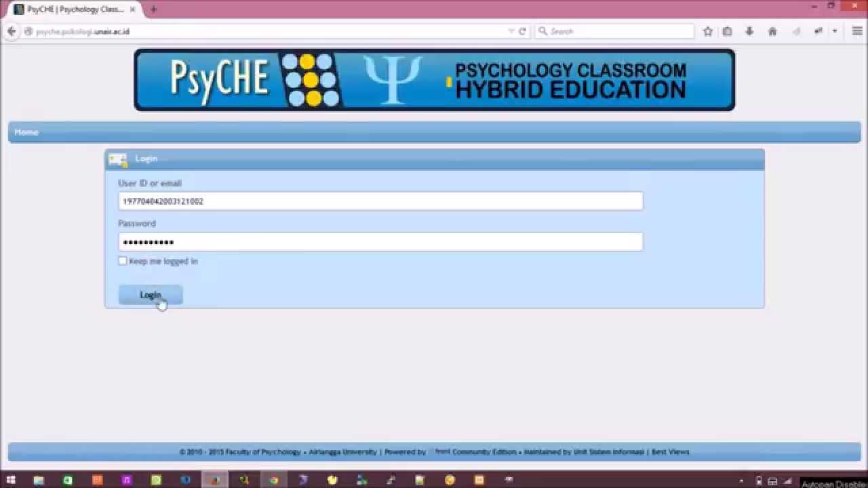Viewport: 868px width, 488px height.
Task: Click the login panel card icon
Action: click(118, 159)
